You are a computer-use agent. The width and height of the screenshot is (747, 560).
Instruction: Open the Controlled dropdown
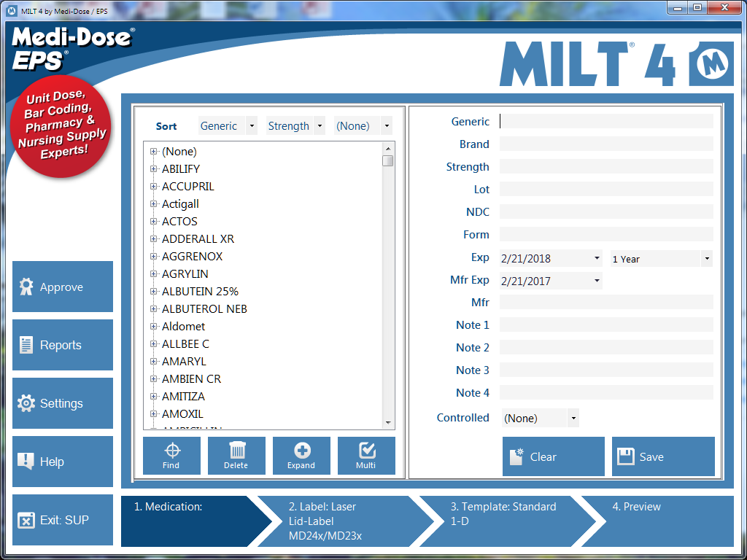point(573,418)
